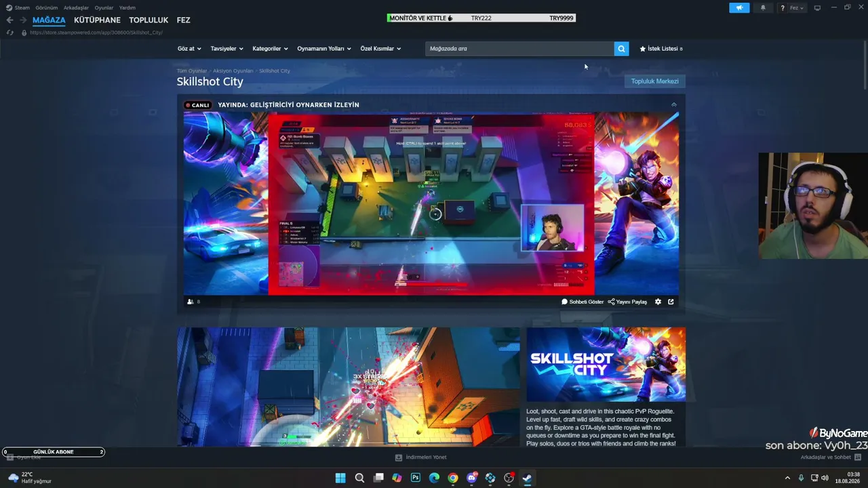Image resolution: width=868 pixels, height=488 pixels.
Task: Click the Steam taskbar icon
Action: (x=527, y=478)
